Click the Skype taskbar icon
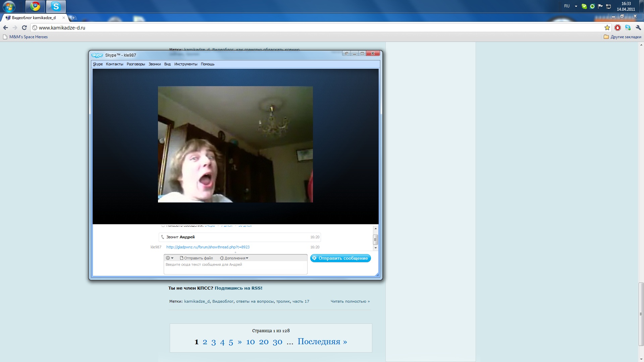This screenshot has height=362, width=644. coord(56,6)
